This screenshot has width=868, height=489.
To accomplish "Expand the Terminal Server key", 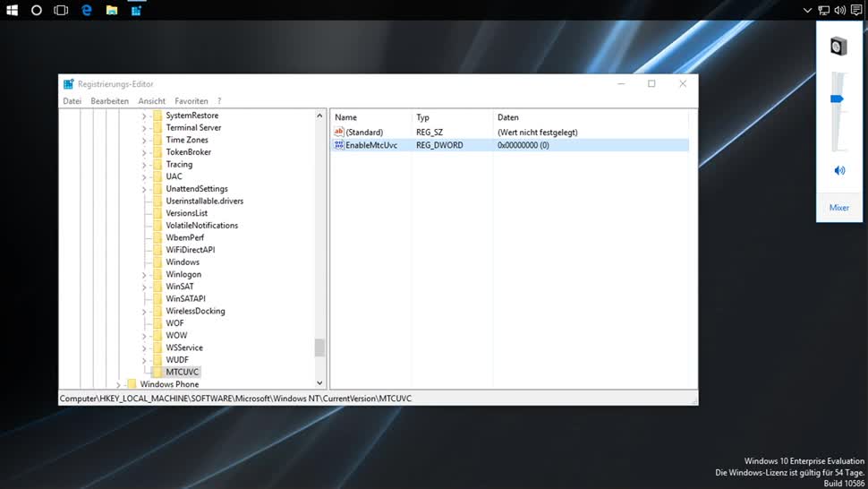I will tap(144, 128).
